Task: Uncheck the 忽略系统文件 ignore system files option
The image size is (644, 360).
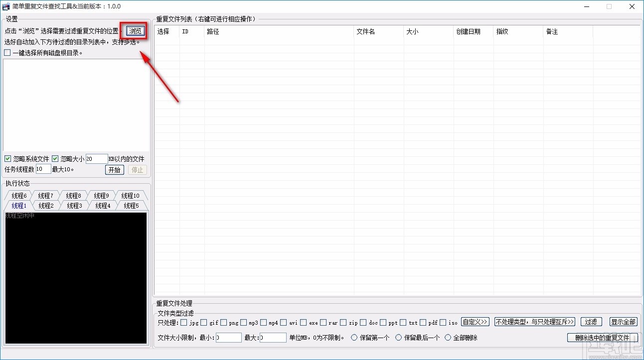Action: [7, 158]
